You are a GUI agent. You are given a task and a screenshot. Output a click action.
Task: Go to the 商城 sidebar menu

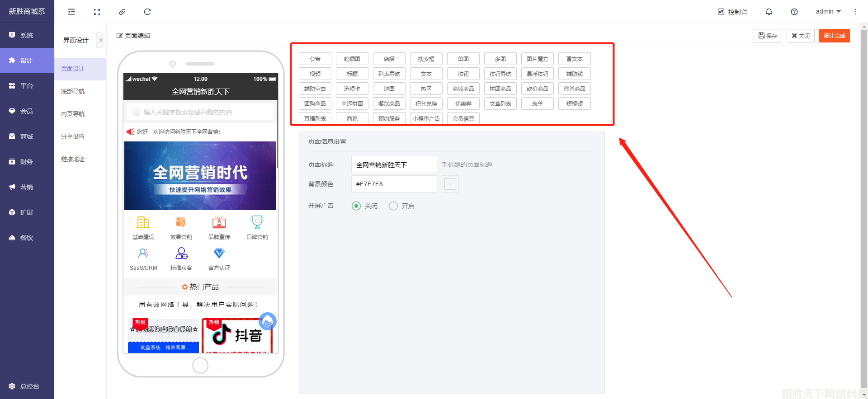pos(27,136)
